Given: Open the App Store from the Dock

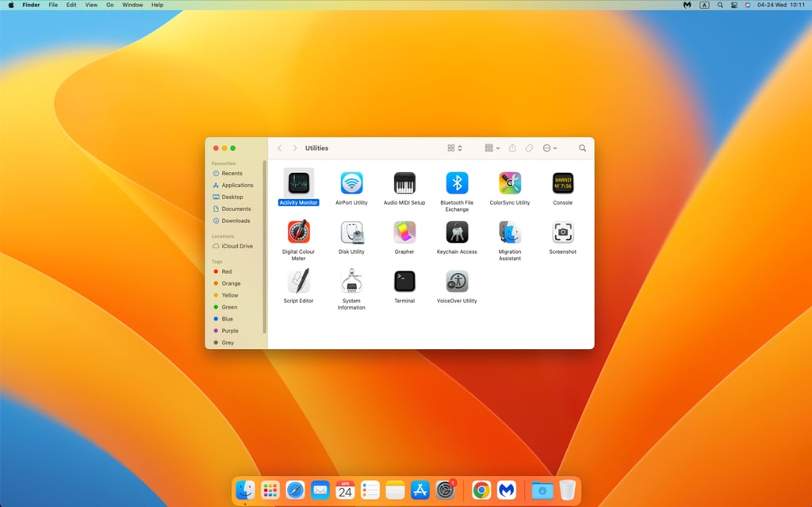Looking at the screenshot, I should pyautogui.click(x=420, y=490).
